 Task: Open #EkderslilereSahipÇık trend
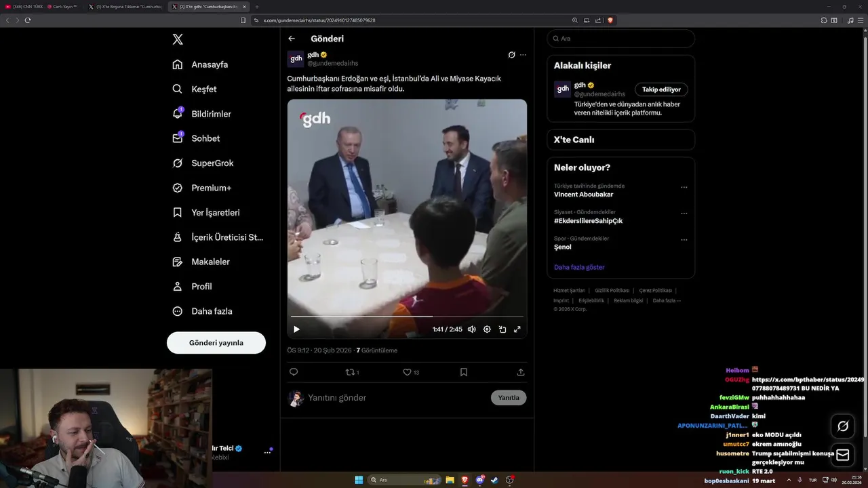(588, 221)
